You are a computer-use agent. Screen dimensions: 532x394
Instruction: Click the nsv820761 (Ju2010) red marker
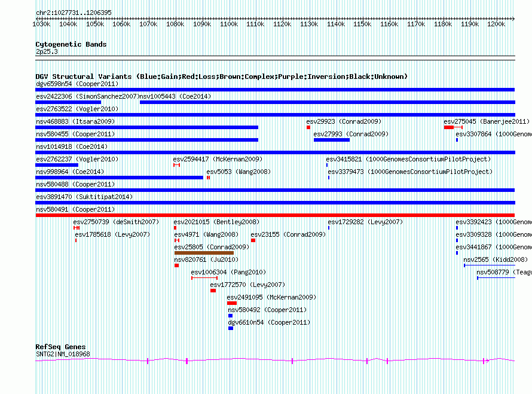coord(176,265)
